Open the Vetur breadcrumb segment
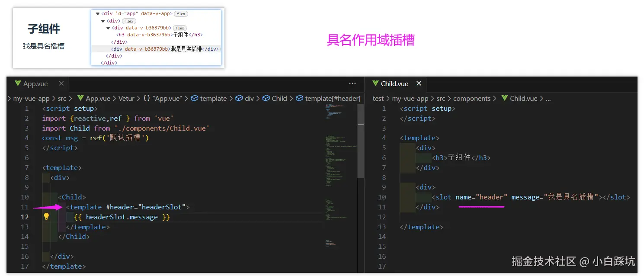This screenshot has height=276, width=644. click(x=126, y=98)
